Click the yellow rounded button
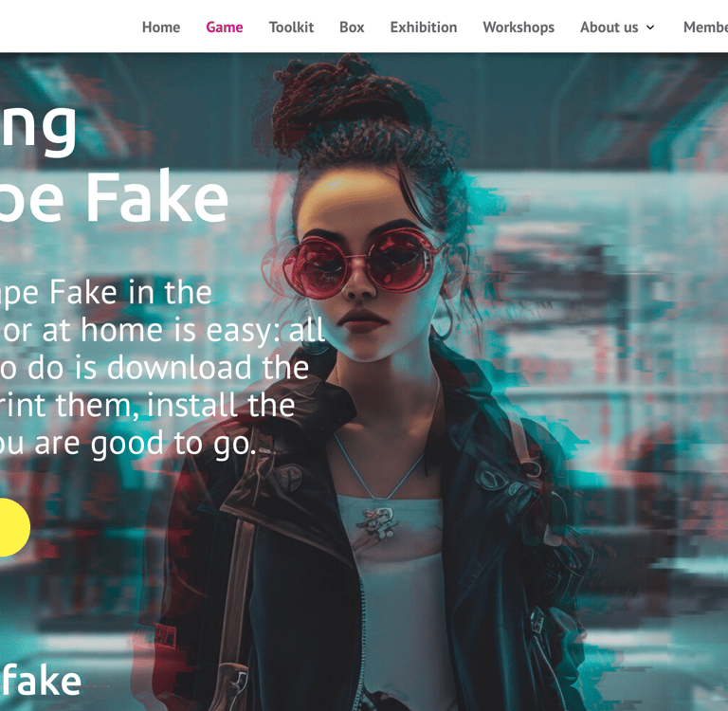Screen dimensions: 728x711 [x=14, y=527]
